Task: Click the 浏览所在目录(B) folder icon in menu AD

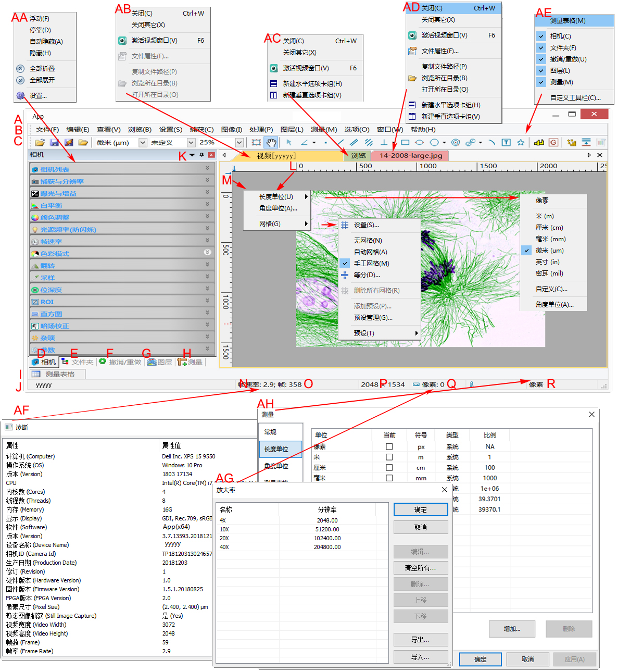Action: point(412,78)
